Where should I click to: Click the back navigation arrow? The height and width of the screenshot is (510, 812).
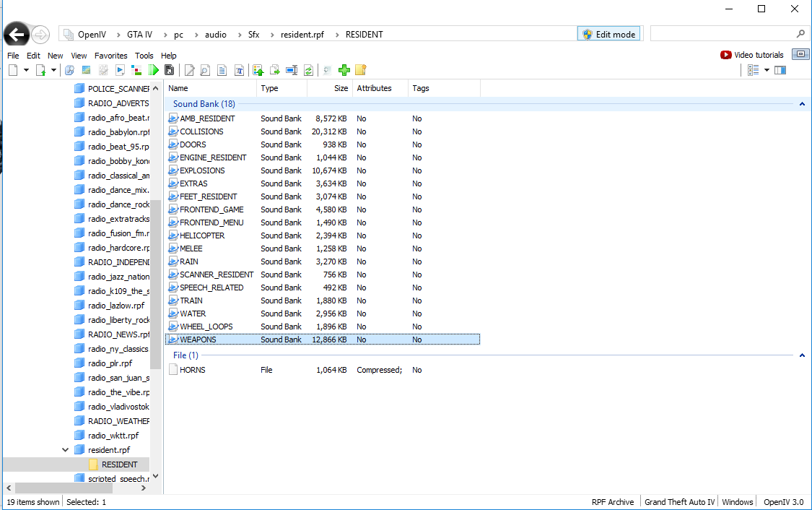point(16,34)
